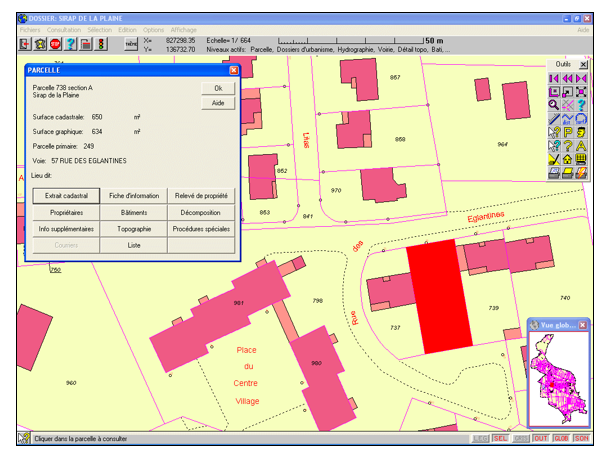Viewport: 607px width, 460px height.
Task: Open the Affichage menu
Action: [x=183, y=30]
